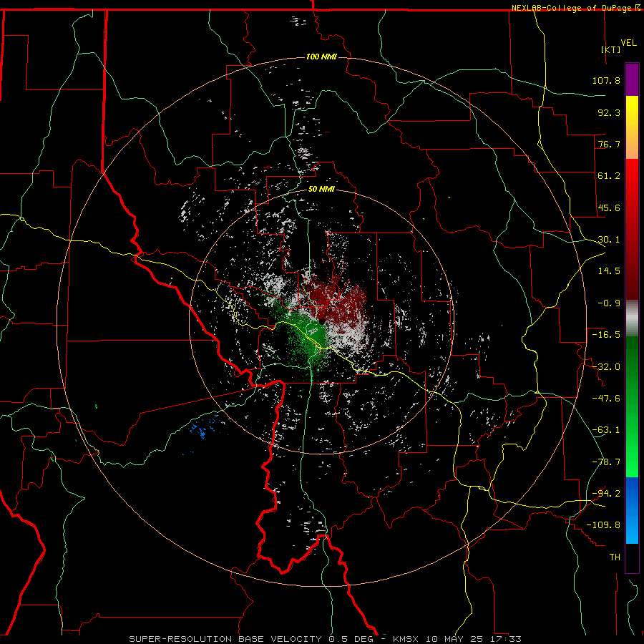Screen dimensions: 644x644
Task: Click the TH label on the legend
Action: click(x=615, y=557)
